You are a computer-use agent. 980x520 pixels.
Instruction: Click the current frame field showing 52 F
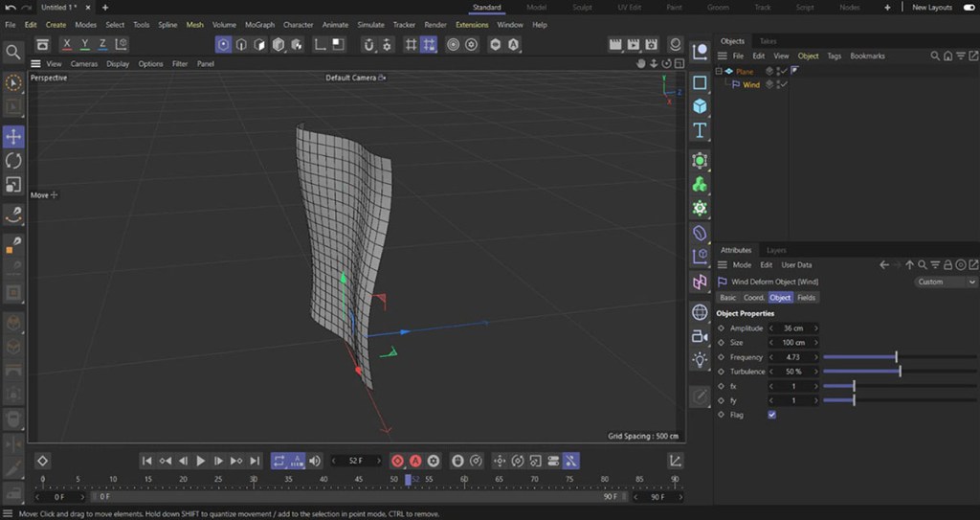pyautogui.click(x=355, y=461)
